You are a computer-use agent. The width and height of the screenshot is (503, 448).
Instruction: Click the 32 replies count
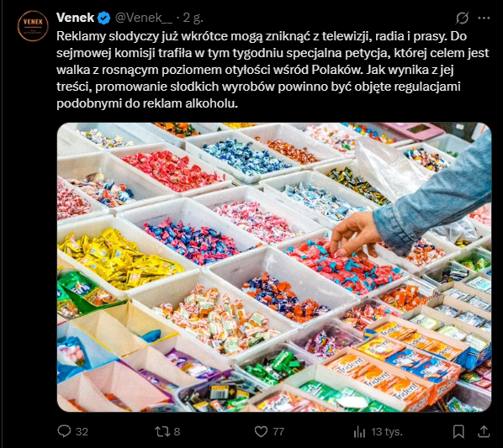click(x=82, y=432)
